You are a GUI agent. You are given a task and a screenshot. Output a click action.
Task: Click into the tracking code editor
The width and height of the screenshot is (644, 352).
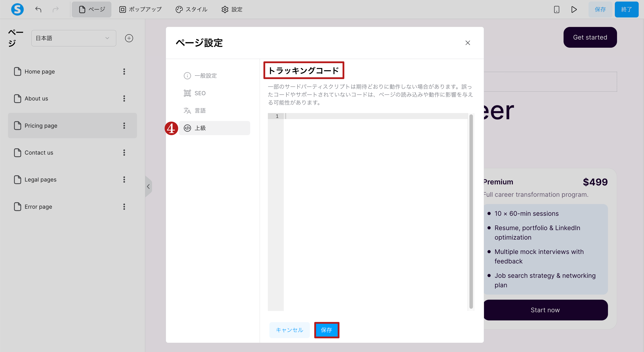click(x=375, y=200)
